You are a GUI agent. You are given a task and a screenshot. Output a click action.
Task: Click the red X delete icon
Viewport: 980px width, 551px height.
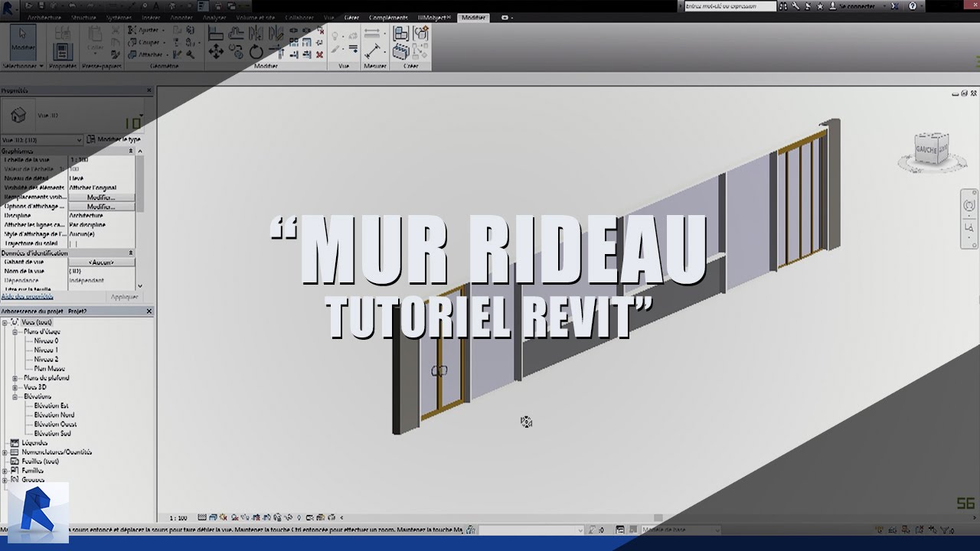(320, 54)
